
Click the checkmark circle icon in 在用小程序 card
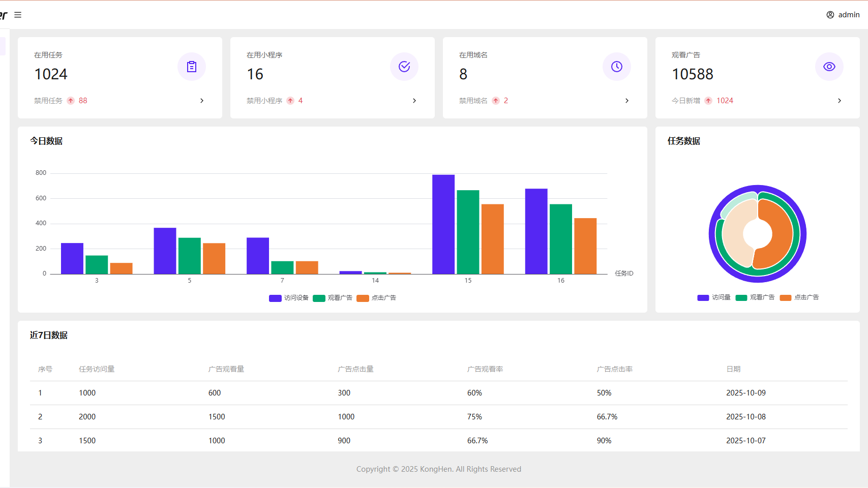tap(404, 67)
